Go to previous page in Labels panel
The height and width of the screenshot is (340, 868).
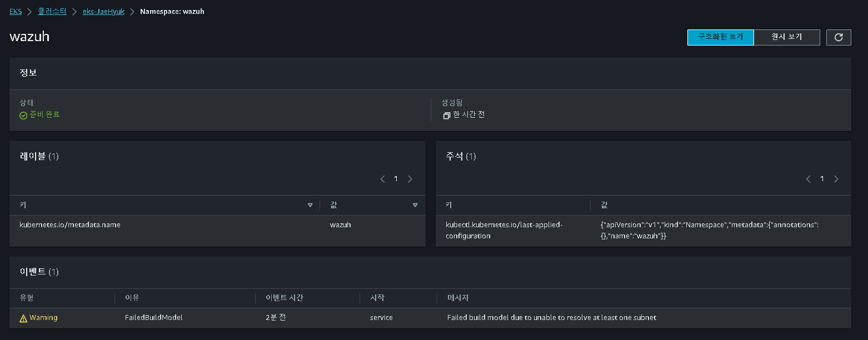click(x=382, y=179)
